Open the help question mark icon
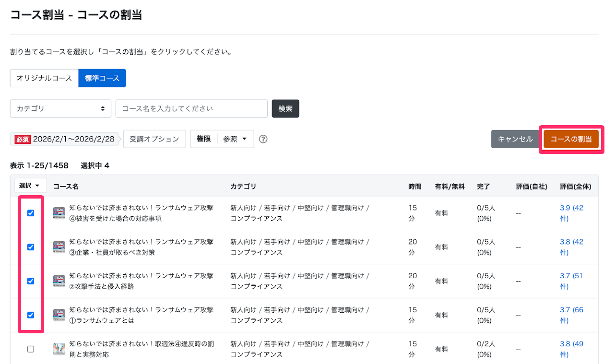615x364 pixels. 263,139
